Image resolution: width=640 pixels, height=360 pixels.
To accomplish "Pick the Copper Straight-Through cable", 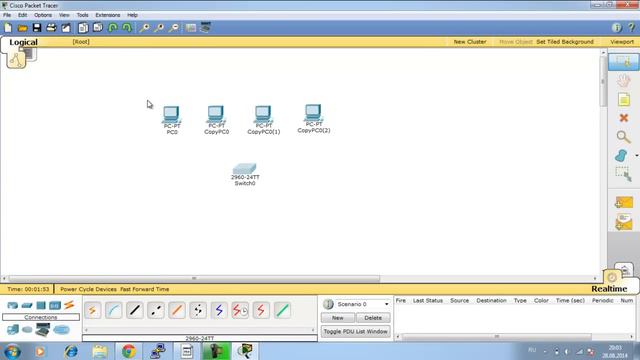I will click(135, 311).
